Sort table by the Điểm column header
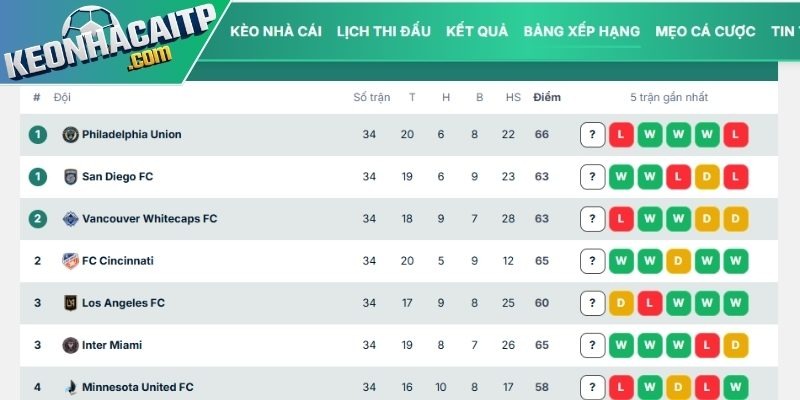Screen dimensions: 800x400 (x=547, y=97)
